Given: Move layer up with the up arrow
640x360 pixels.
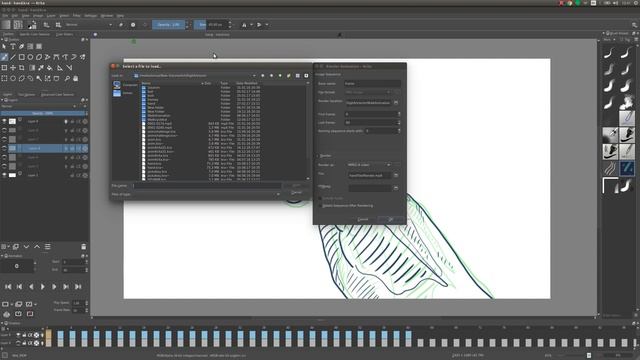Looking at the screenshot, I should (x=37, y=247).
